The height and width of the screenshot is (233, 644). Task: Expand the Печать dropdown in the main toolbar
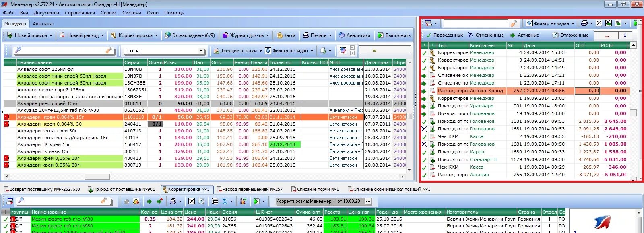[330, 36]
